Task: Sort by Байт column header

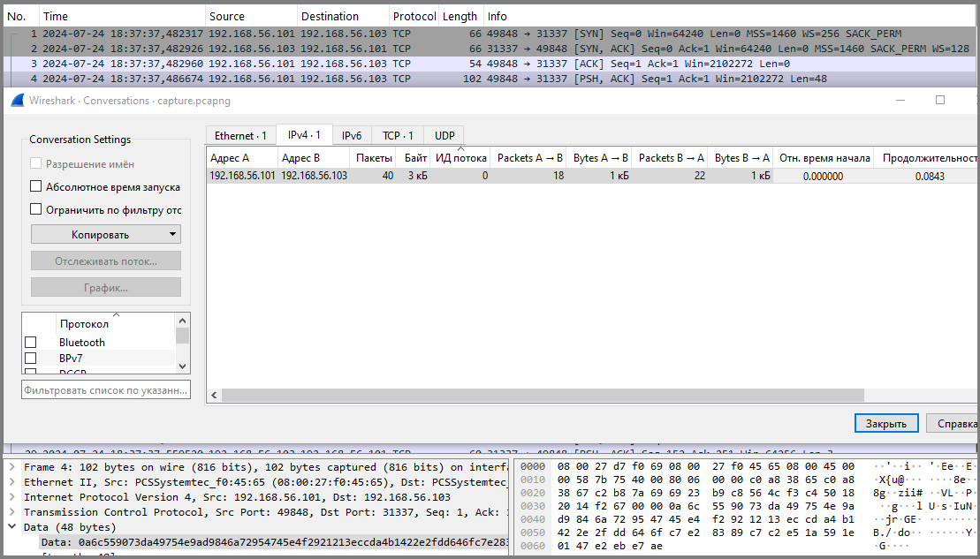Action: [414, 158]
